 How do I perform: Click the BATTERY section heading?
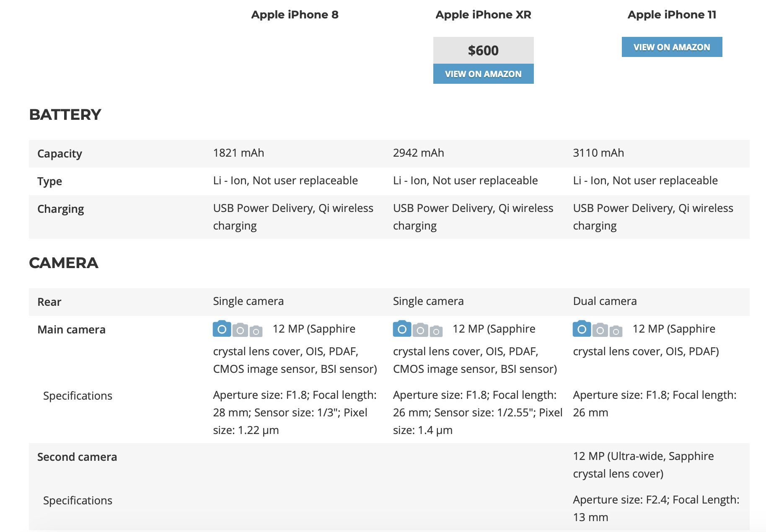click(x=65, y=114)
